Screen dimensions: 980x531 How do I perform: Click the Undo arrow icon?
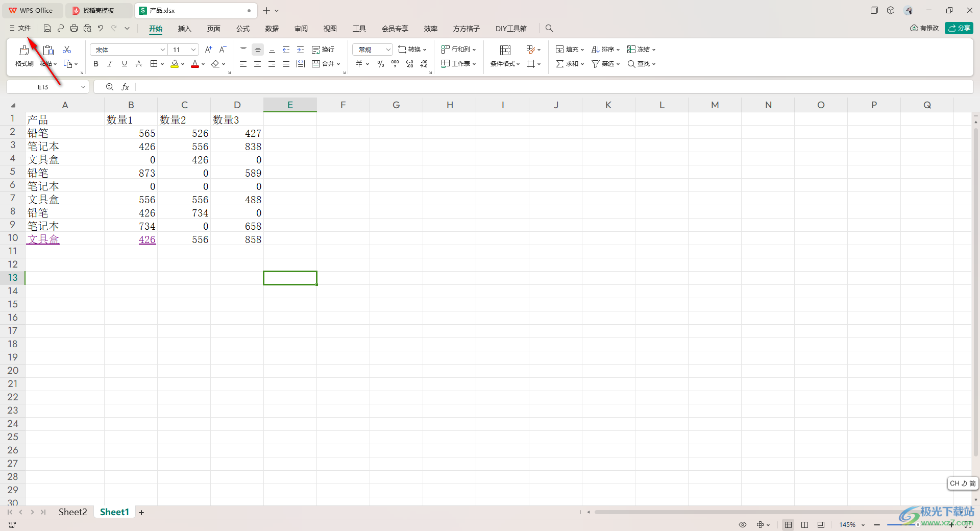[x=101, y=29]
